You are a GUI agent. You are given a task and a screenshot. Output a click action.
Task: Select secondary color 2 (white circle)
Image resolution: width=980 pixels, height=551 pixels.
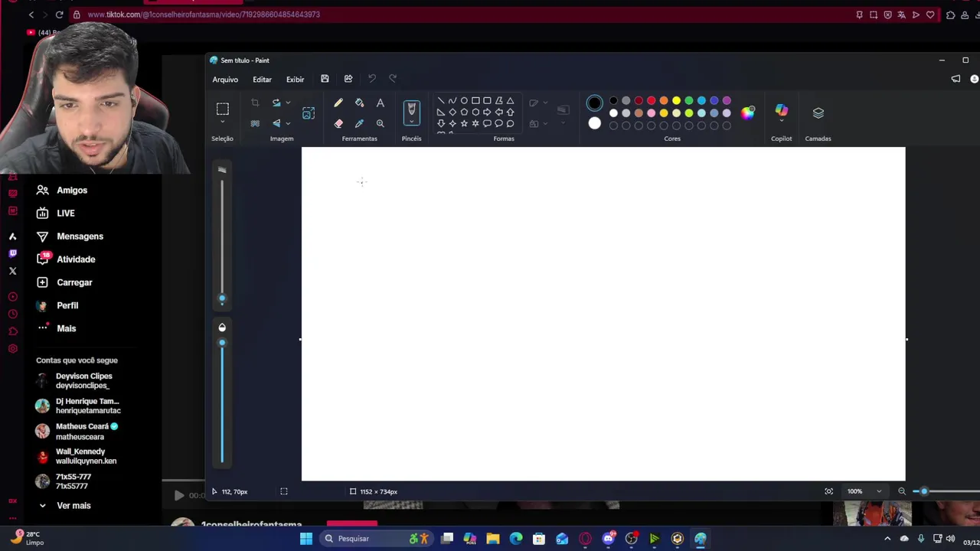[x=595, y=123]
